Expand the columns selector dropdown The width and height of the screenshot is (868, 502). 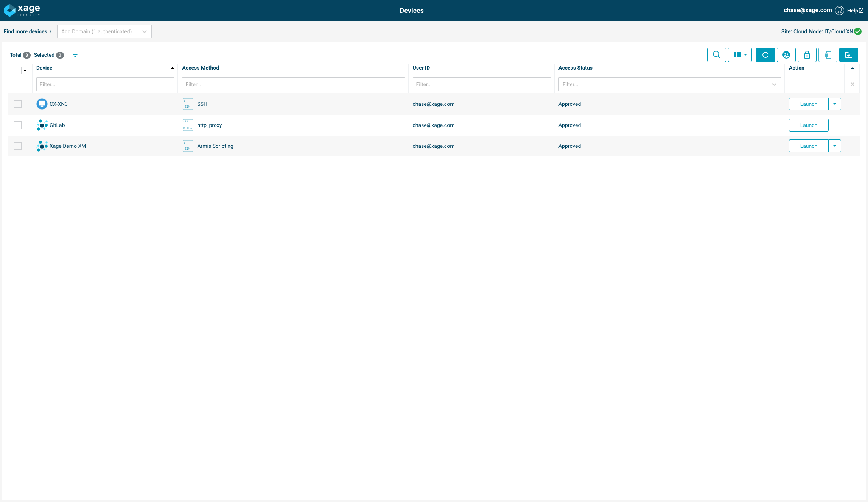point(740,55)
